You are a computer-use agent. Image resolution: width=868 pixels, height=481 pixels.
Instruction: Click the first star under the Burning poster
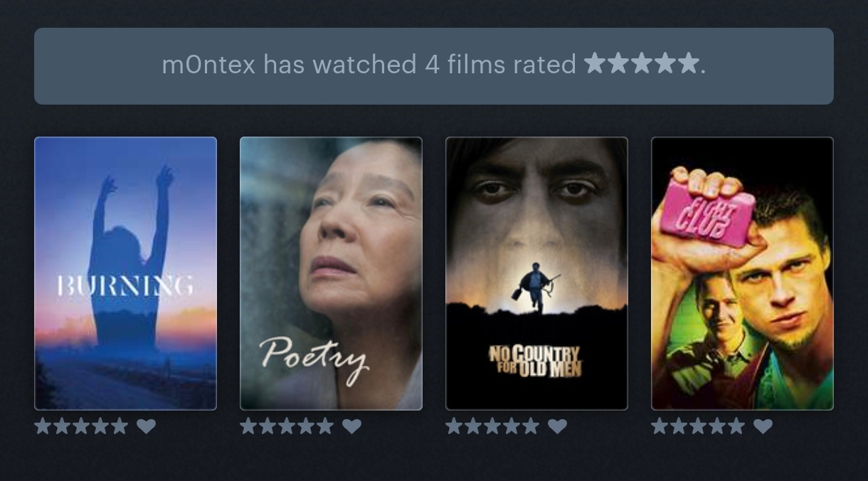[x=43, y=426]
